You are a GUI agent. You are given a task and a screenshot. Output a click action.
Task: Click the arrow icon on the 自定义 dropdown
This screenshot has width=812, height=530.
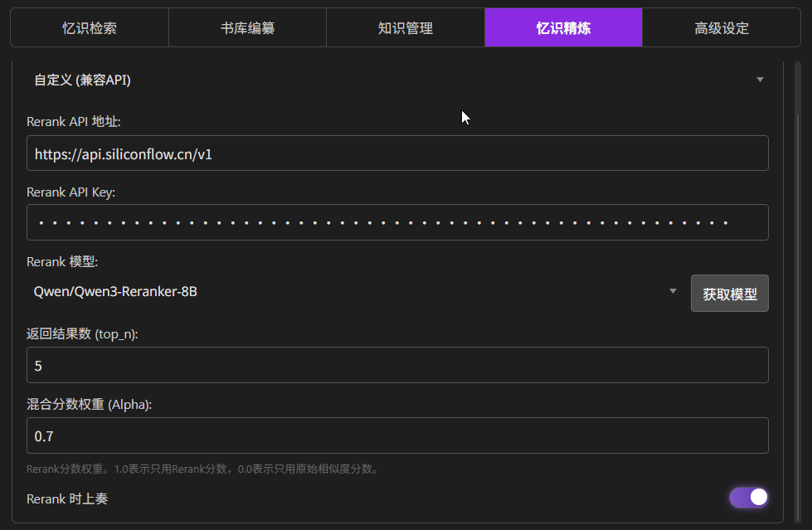(760, 80)
